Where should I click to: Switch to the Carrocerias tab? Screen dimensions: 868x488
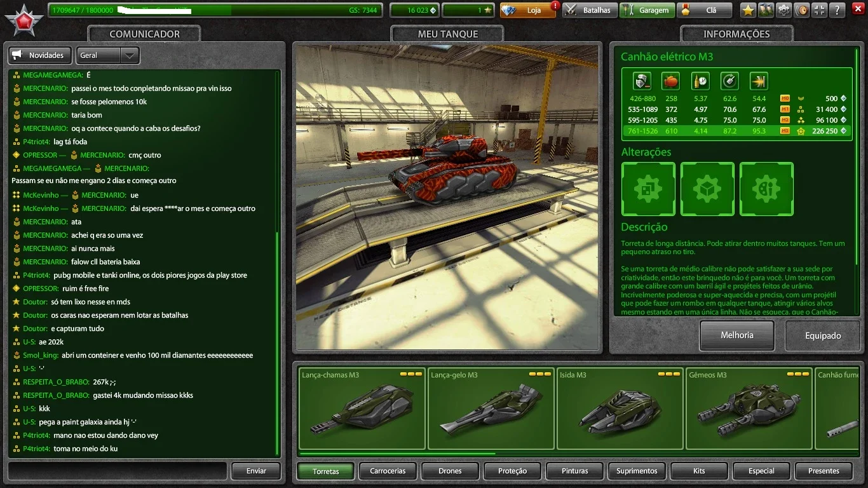pos(388,471)
